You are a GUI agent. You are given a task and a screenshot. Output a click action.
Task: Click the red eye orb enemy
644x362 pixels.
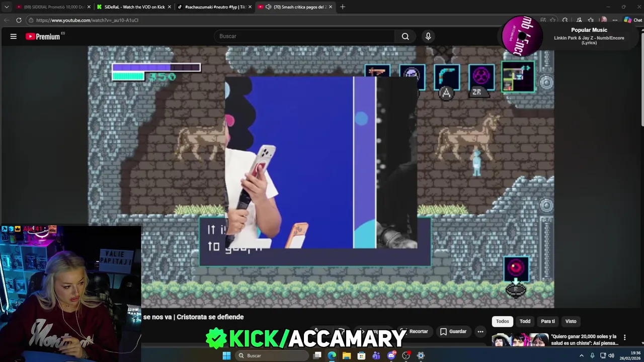coord(516,268)
